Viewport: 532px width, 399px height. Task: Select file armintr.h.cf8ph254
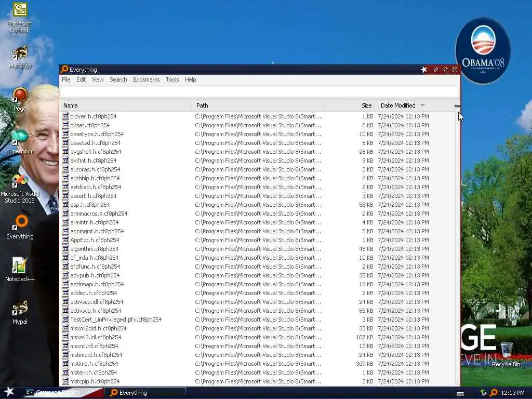click(95, 222)
